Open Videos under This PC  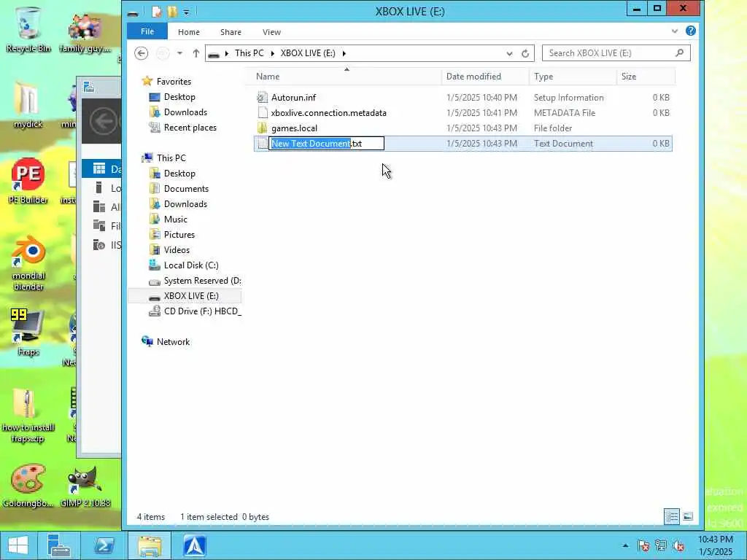click(177, 249)
